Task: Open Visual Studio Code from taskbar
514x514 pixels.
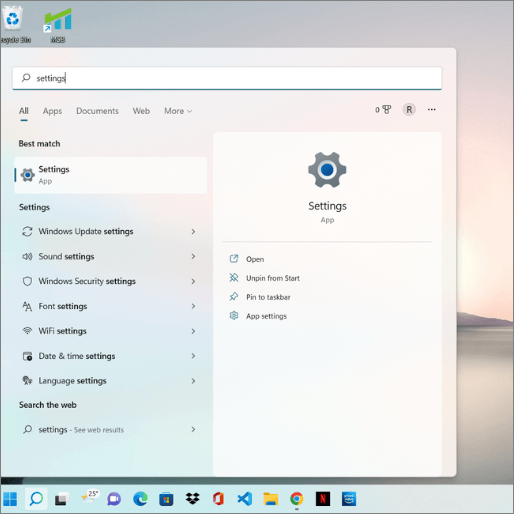Action: [x=245, y=499]
